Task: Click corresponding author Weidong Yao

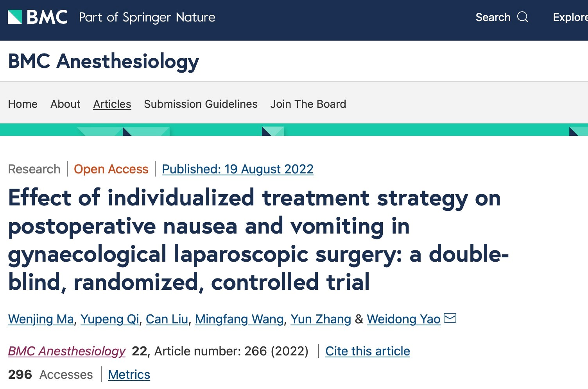Action: tap(403, 319)
